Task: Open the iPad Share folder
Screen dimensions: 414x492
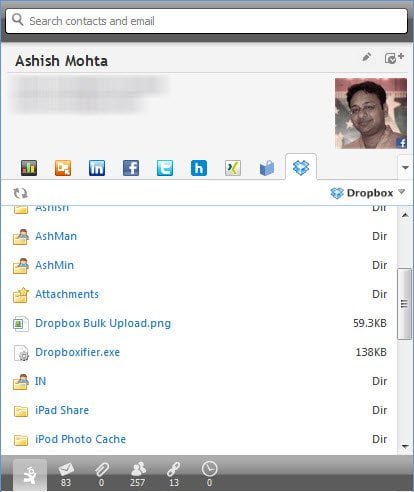Action: tap(62, 410)
